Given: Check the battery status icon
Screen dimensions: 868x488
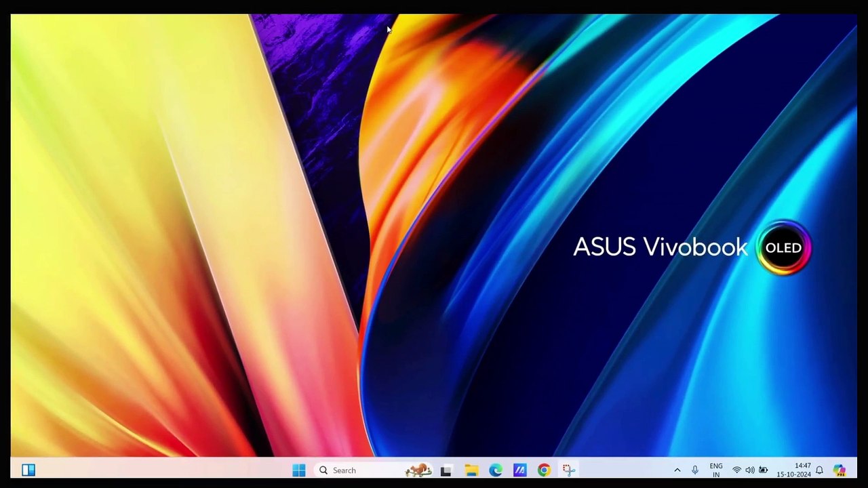Looking at the screenshot, I should coord(763,470).
